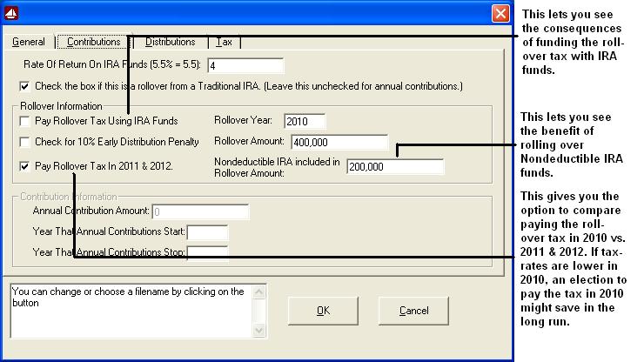Viewport: 644px width, 362px height.
Task: Click the help text about choosing a filename
Action: coord(128,297)
